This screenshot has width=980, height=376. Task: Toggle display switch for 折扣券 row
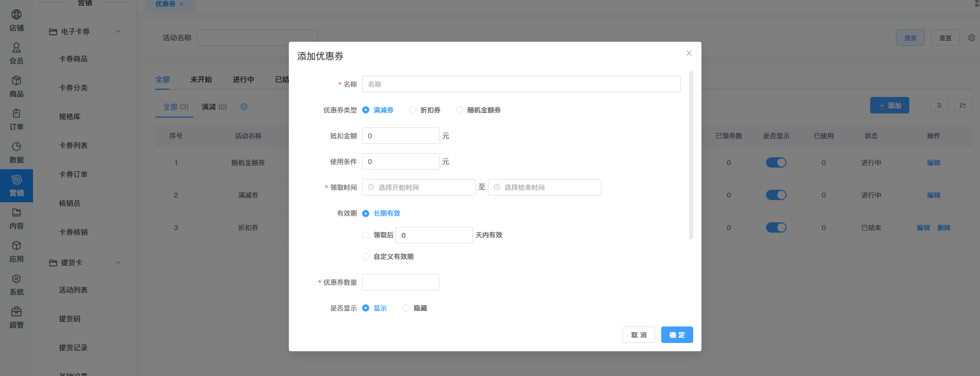pyautogui.click(x=776, y=227)
